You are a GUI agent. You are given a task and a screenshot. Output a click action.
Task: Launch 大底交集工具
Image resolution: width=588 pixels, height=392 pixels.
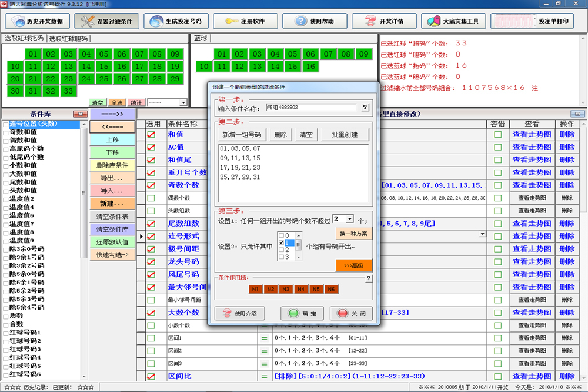pos(453,21)
